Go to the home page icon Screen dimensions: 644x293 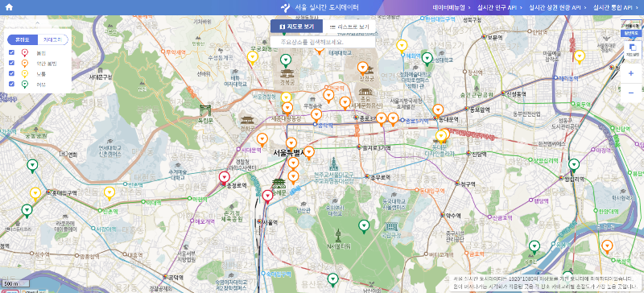point(9,7)
